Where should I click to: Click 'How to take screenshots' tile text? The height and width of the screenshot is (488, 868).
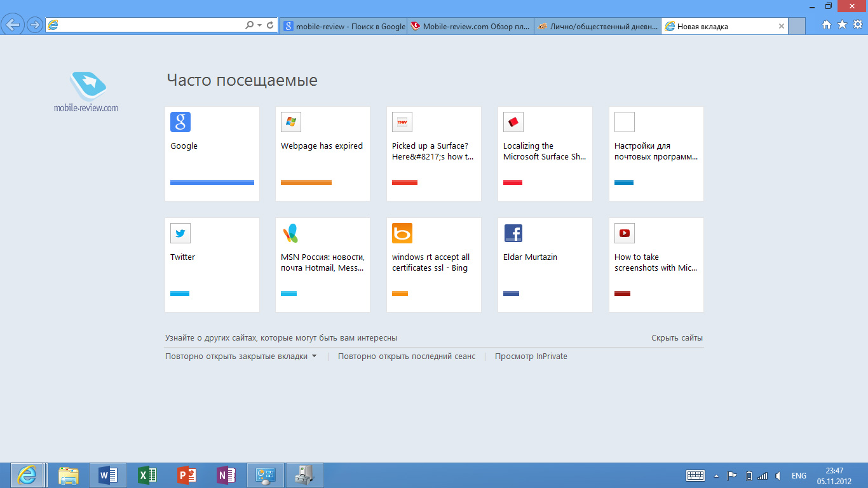[x=656, y=262]
